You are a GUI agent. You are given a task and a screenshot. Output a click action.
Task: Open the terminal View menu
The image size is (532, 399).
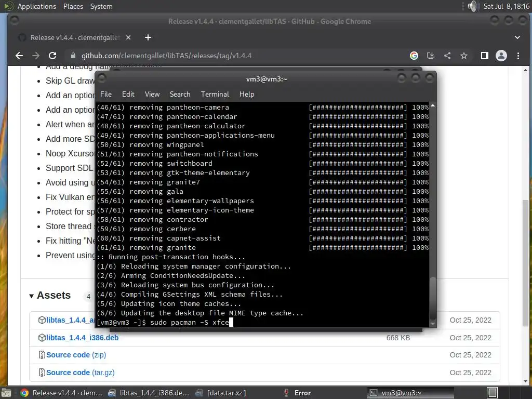[x=152, y=94]
